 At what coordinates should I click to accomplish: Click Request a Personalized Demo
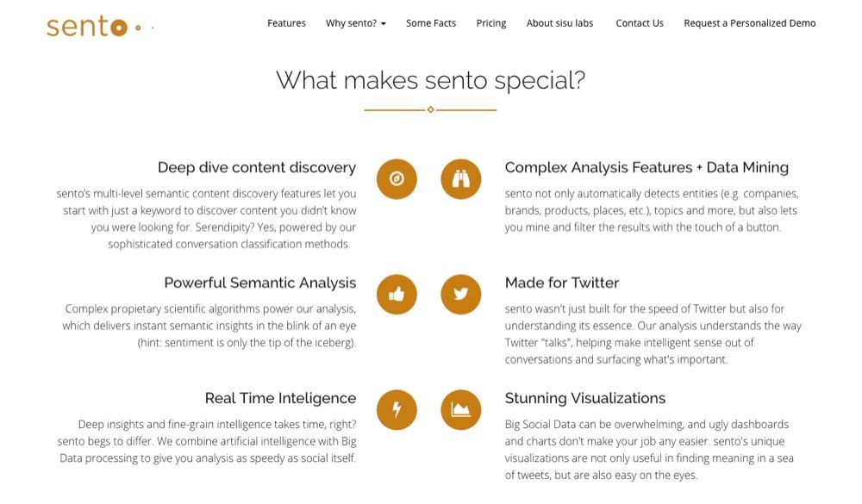click(750, 23)
